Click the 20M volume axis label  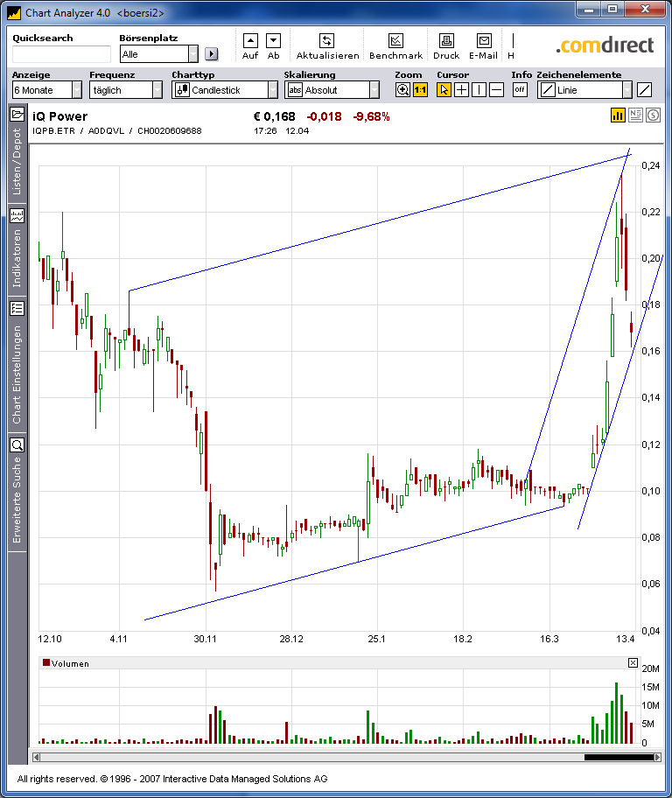[x=651, y=668]
